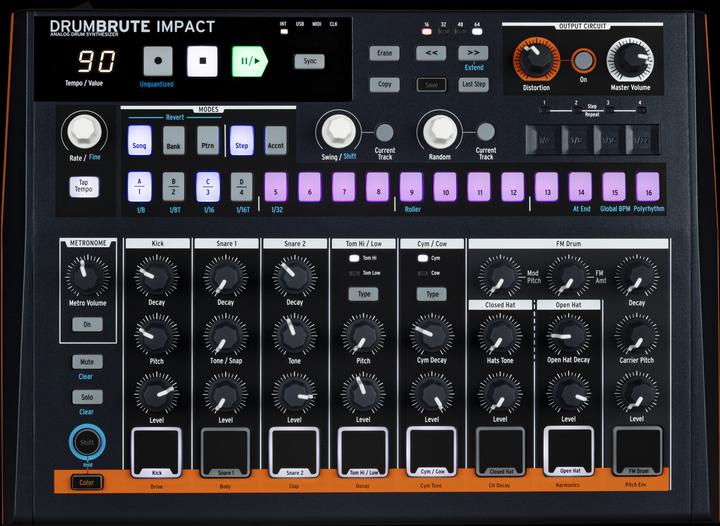Click the Tempo / Value display showing 90
The width and height of the screenshot is (720, 526).
(x=96, y=62)
